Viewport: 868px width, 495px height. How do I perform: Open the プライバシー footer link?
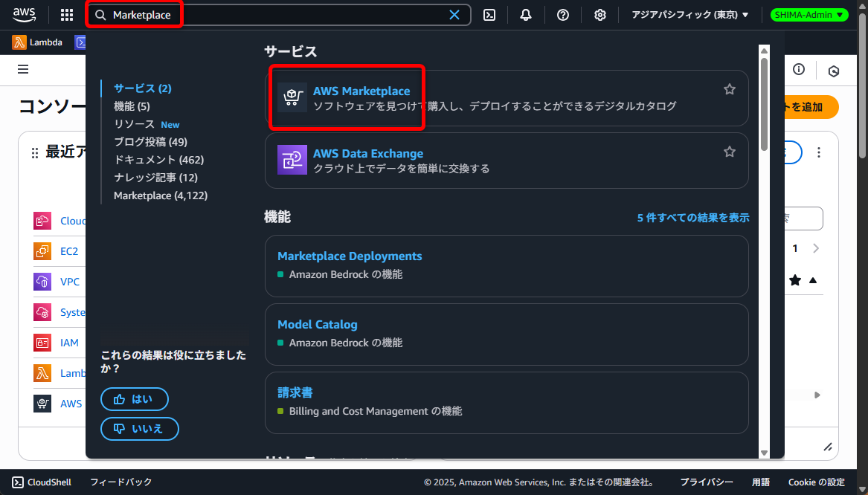coord(707,482)
